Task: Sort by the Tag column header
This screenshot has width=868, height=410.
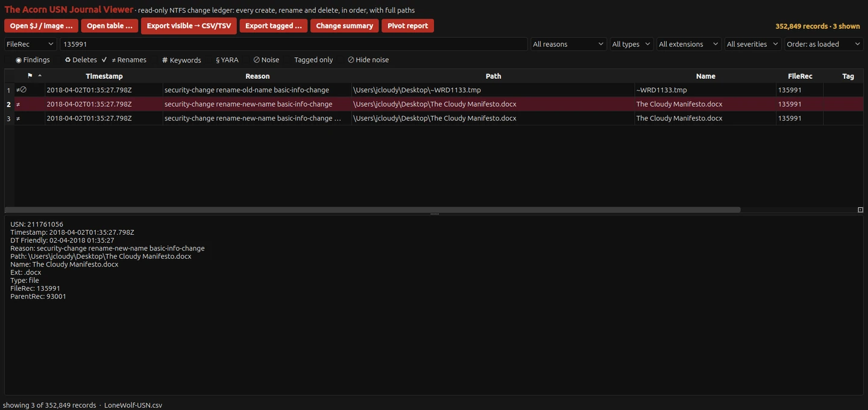Action: [848, 76]
